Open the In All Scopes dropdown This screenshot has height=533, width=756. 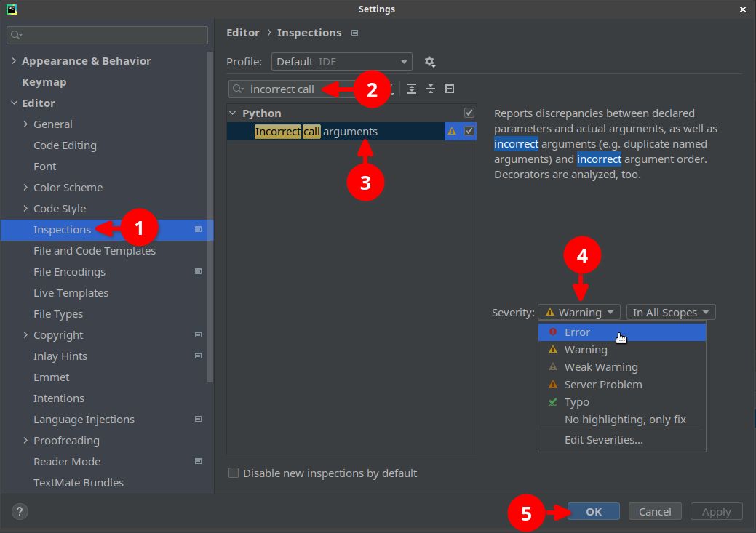coord(671,312)
